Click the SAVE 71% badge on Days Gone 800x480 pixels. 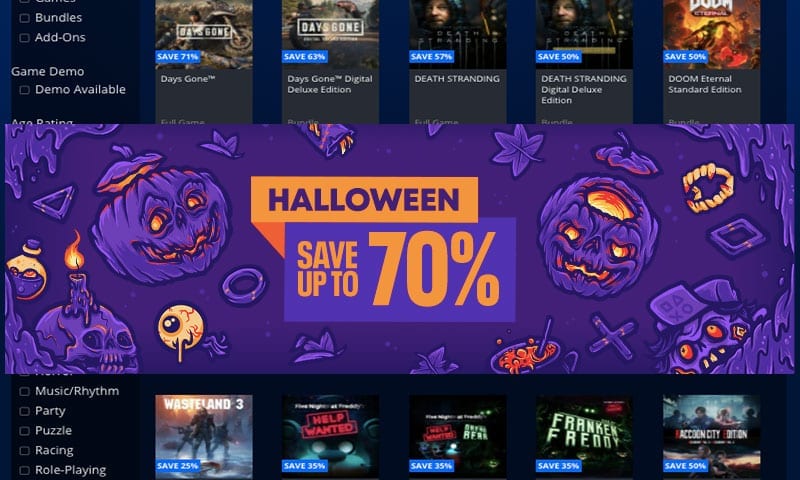(178, 57)
